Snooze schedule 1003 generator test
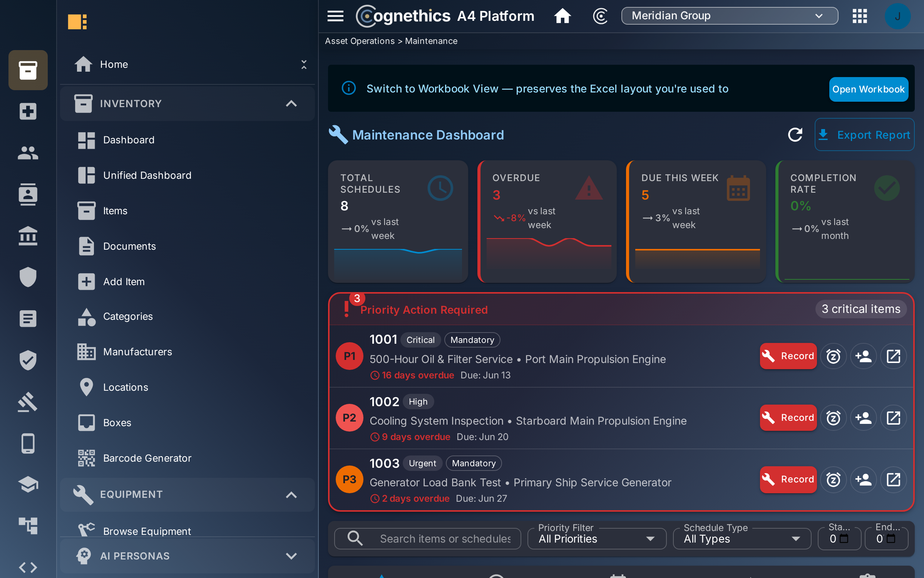This screenshot has height=578, width=924. click(x=834, y=479)
